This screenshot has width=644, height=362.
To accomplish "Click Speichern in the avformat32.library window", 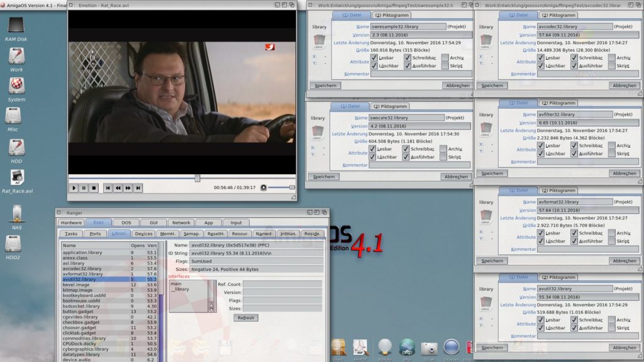I will point(492,261).
